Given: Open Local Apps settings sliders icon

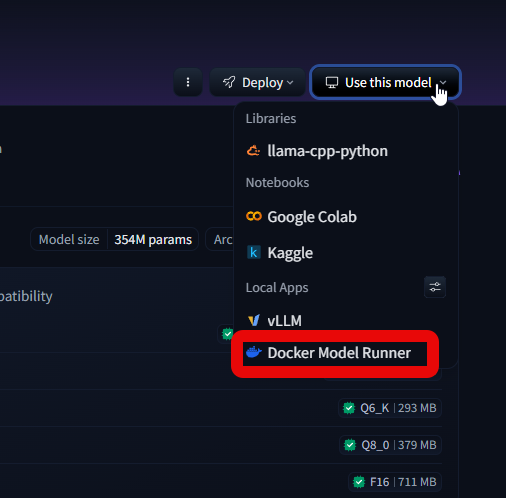Looking at the screenshot, I should tap(435, 287).
